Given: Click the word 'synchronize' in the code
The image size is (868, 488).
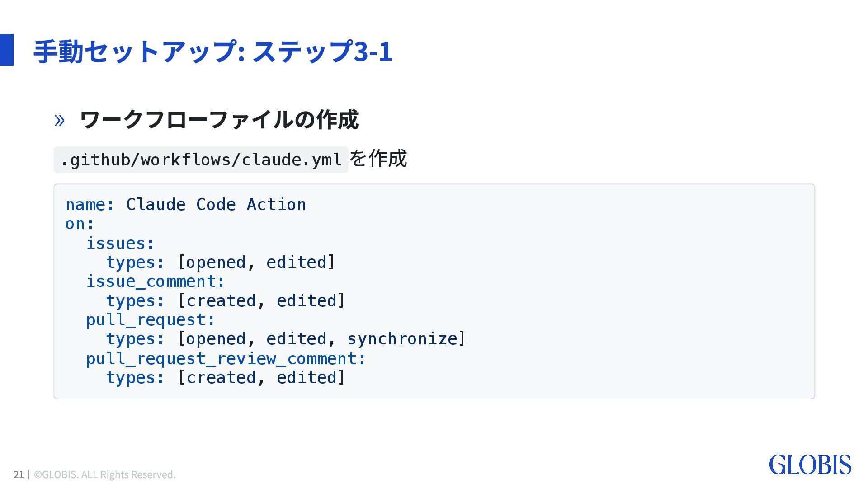Looking at the screenshot, I should (402, 339).
